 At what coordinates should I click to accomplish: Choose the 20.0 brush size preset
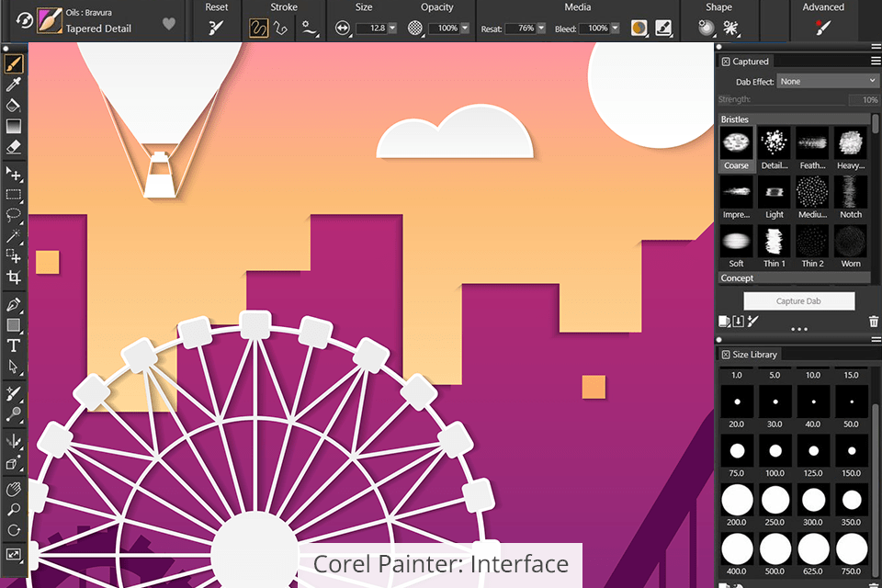click(736, 407)
